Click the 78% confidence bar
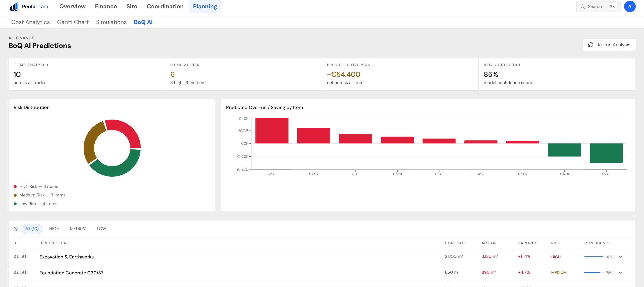This screenshot has width=644, height=287. [x=594, y=273]
